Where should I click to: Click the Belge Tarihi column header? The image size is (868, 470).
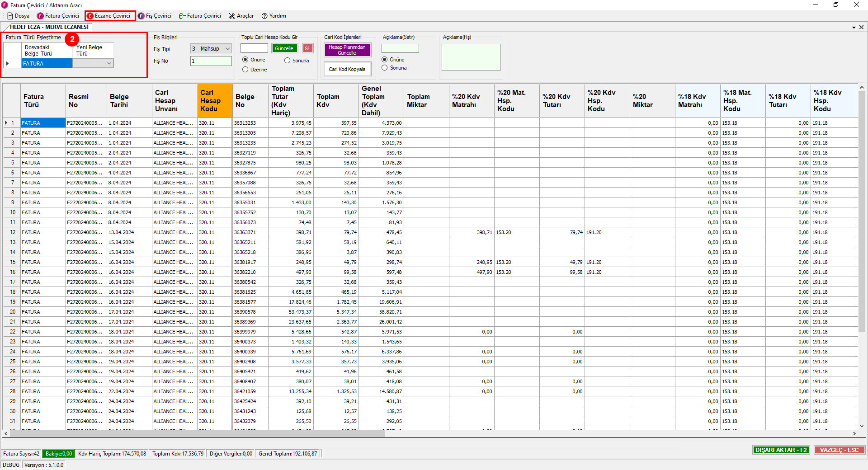[129, 101]
